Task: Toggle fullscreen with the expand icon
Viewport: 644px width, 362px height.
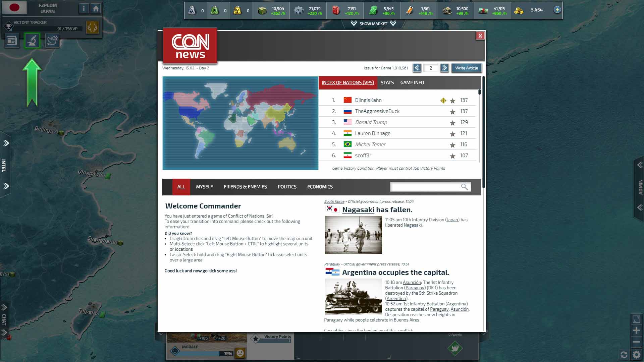Action: pos(636,319)
